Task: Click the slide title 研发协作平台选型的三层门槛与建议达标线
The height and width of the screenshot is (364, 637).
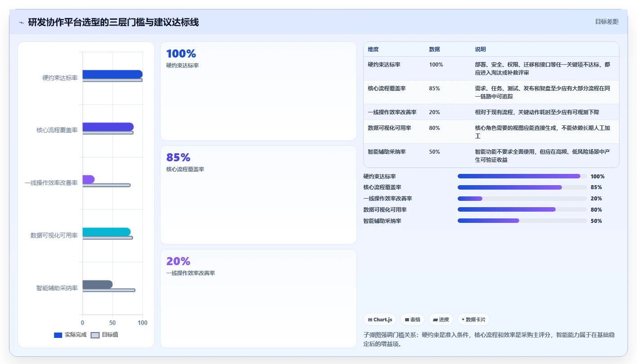Action: (x=113, y=22)
